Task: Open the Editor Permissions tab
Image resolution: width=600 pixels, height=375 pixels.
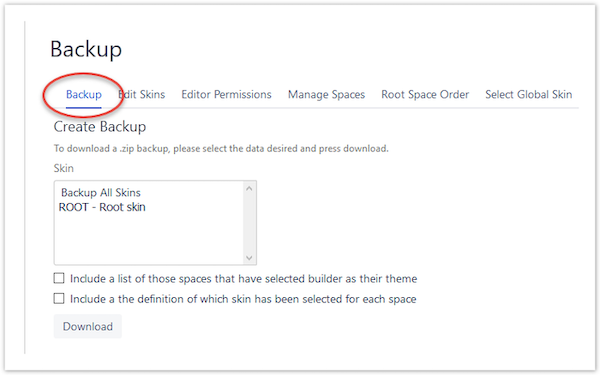Action: 226,95
